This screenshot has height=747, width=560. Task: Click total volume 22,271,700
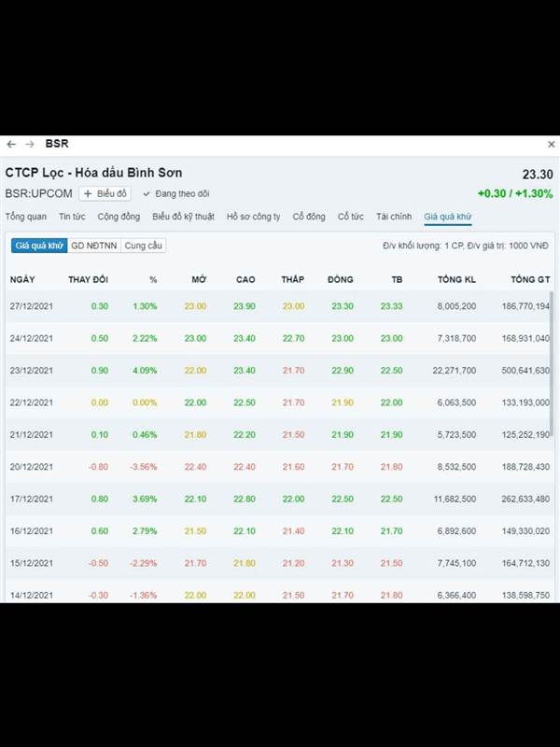(x=455, y=371)
